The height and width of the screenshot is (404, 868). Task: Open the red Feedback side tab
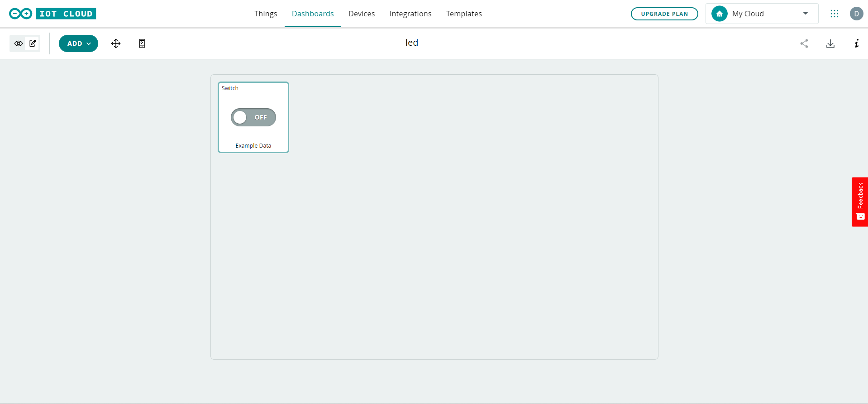point(860,202)
